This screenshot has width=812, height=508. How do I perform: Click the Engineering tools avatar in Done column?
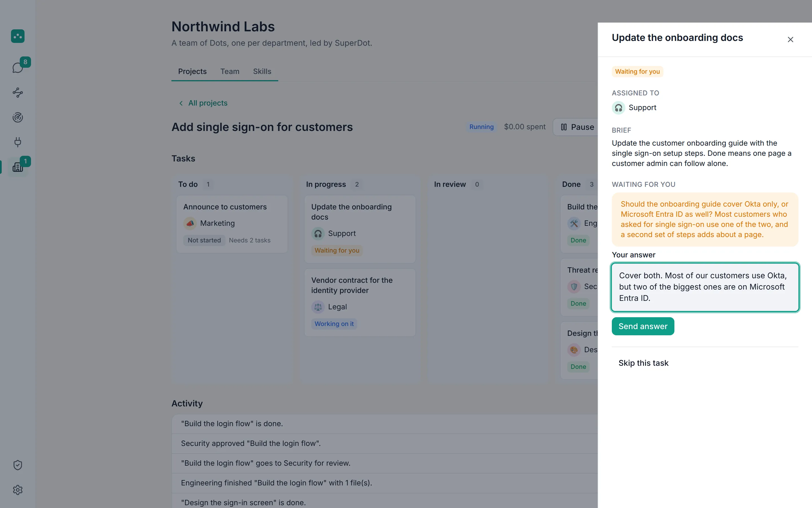[x=574, y=224]
